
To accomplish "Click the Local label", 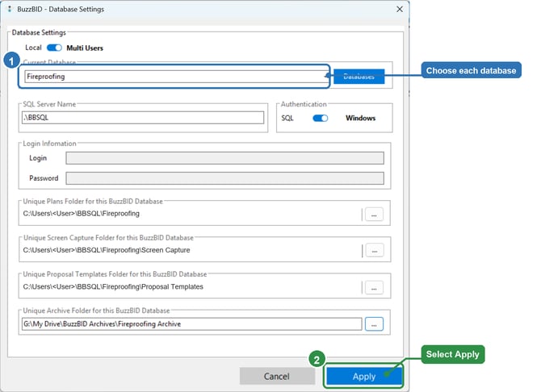I will pyautogui.click(x=33, y=48).
